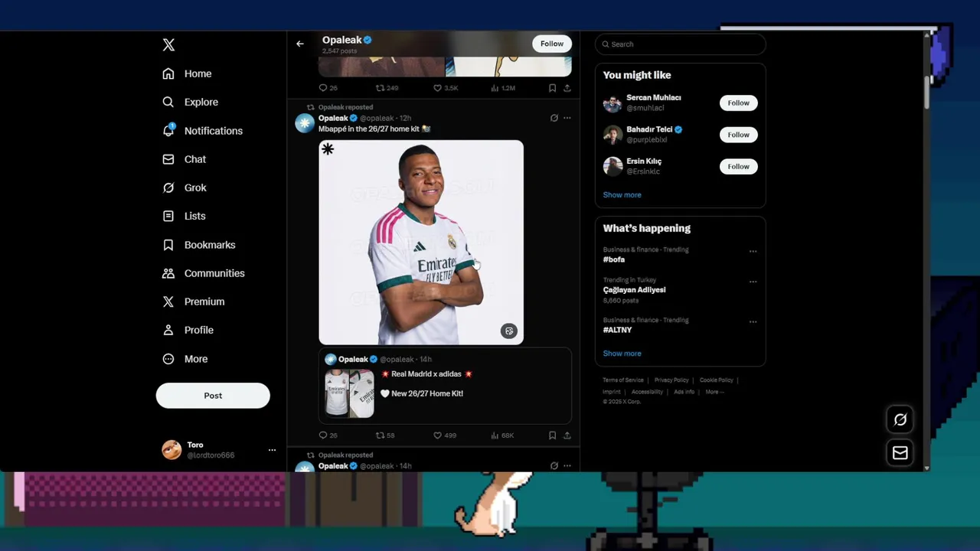Reply to the top post with 26 replies
Image resolution: width=980 pixels, height=551 pixels.
[328, 88]
